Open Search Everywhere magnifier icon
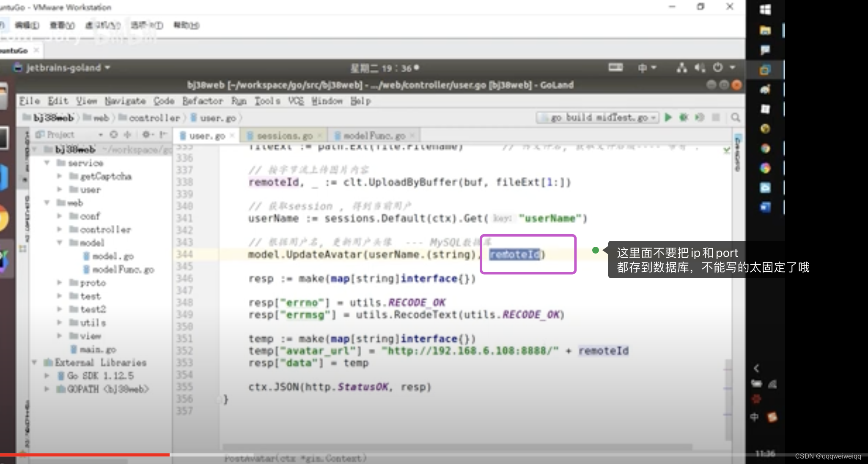This screenshot has height=464, width=868. [x=736, y=117]
